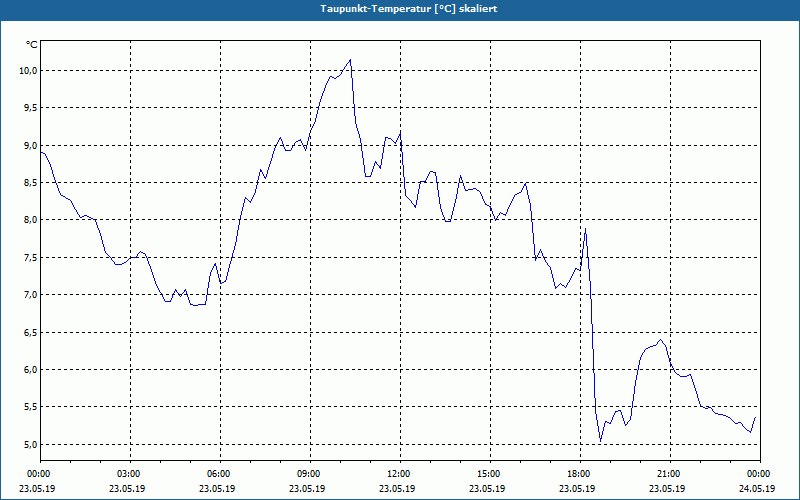
Task: Click the 23.05.19 date beneath 09:00
Action: 307,488
